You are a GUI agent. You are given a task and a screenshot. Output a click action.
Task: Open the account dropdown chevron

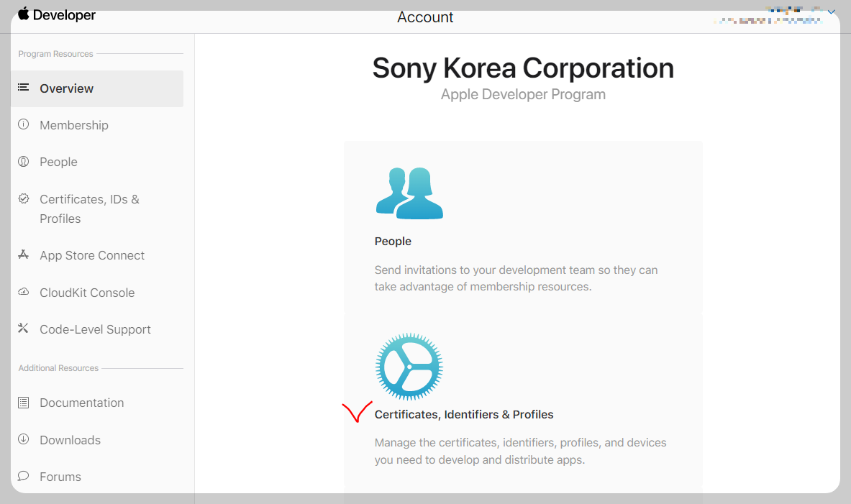[x=831, y=12]
